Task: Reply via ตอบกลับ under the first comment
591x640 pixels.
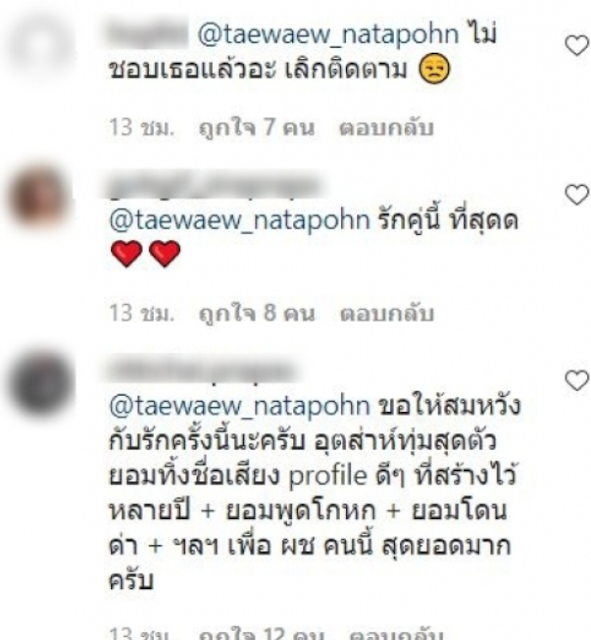Action: point(386,127)
